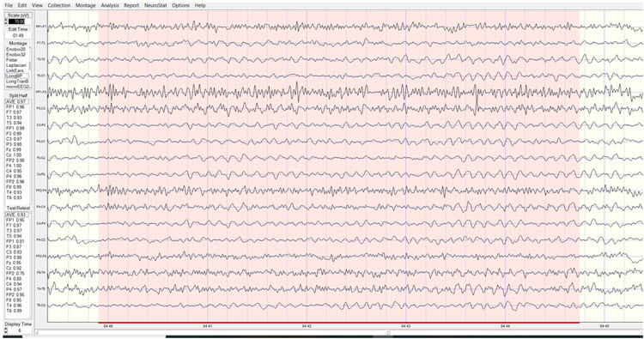
Task: Click the Fz-Cz channel label
Action: pos(40,158)
